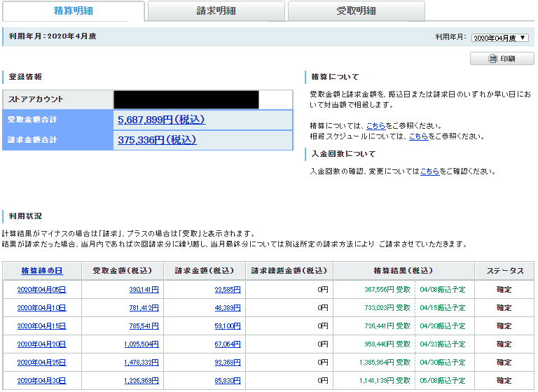Click the 利用年月:2020年4月度 heading
Image resolution: width=538 pixels, height=392 pixels.
click(53, 36)
